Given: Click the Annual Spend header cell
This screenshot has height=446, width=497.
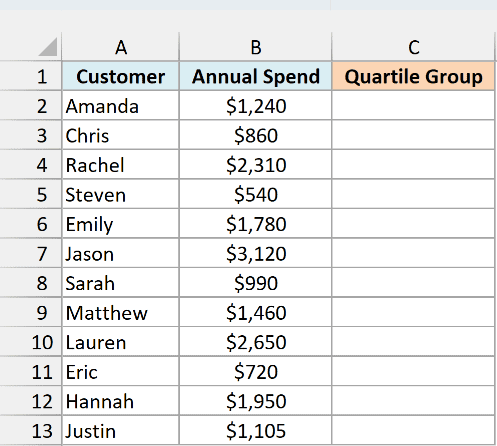Looking at the screenshot, I should tap(255, 76).
